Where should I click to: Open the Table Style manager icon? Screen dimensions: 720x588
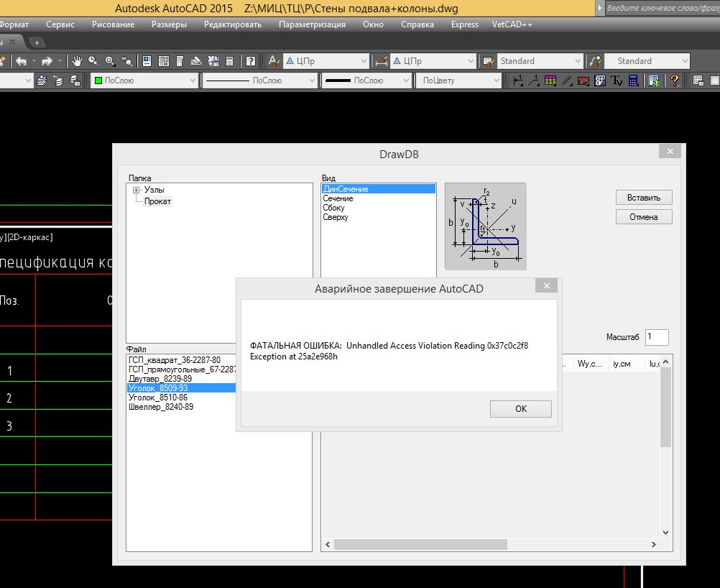pyautogui.click(x=489, y=61)
